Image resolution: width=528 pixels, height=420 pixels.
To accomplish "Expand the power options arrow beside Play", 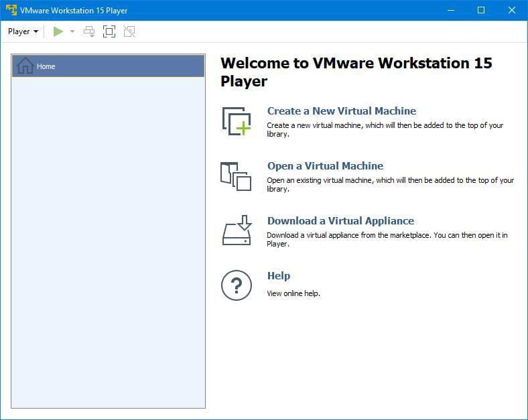I will (x=72, y=31).
